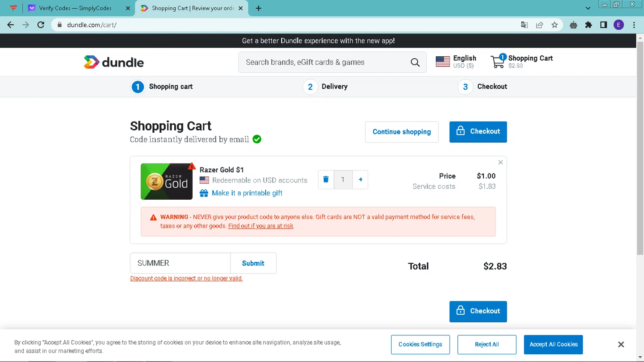Click the address bar URL dundle.com/cart/
Image resolution: width=644 pixels, height=362 pixels.
pyautogui.click(x=92, y=25)
